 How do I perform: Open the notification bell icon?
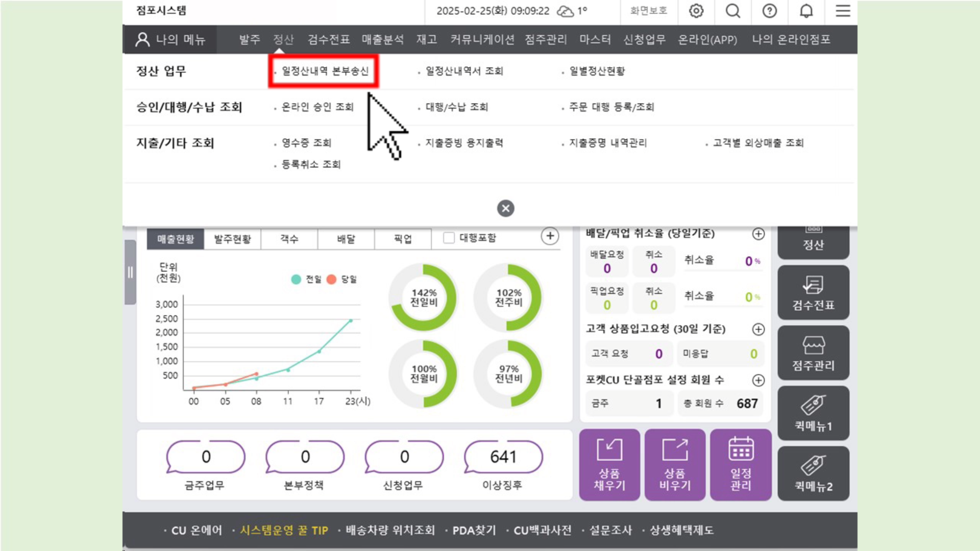click(806, 11)
